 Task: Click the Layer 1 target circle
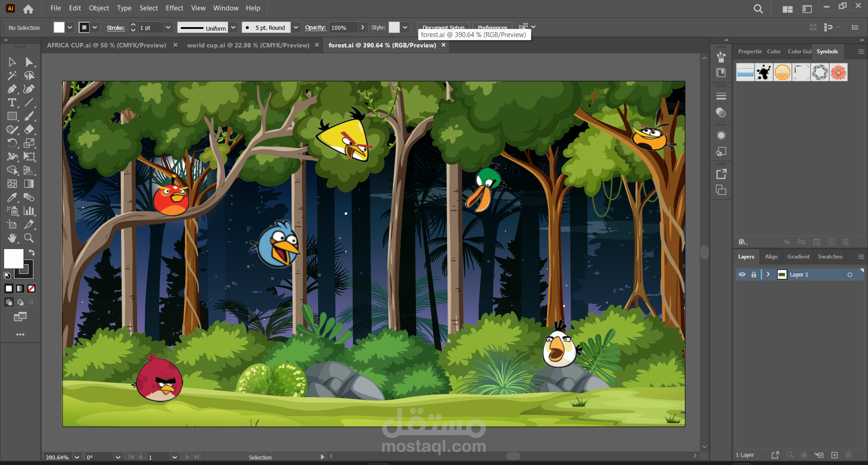click(x=850, y=275)
